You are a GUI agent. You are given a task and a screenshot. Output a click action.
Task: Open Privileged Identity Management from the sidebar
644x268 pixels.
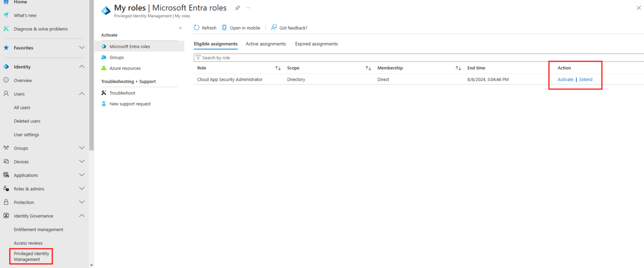pos(31,256)
